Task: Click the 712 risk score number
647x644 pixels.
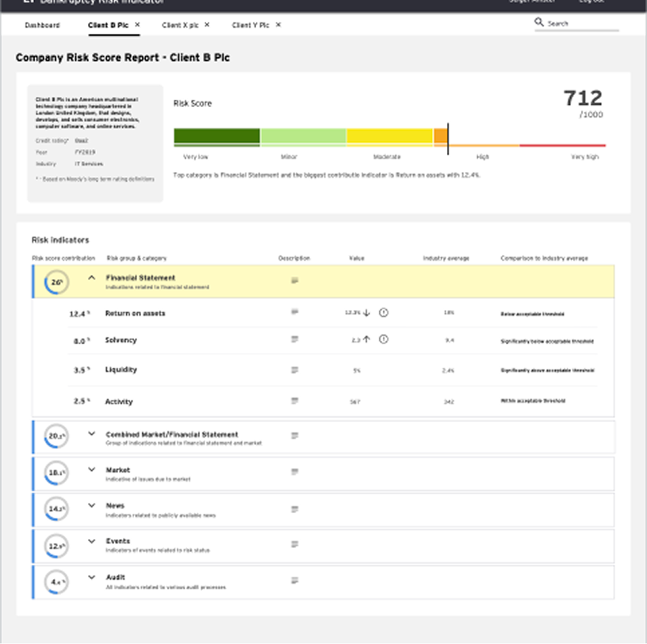Action: pyautogui.click(x=583, y=98)
